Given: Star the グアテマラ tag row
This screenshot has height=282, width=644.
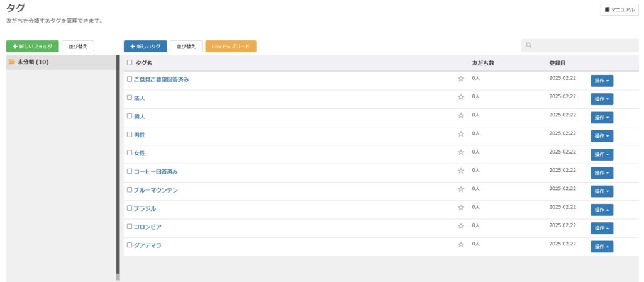Looking at the screenshot, I should 460,245.
